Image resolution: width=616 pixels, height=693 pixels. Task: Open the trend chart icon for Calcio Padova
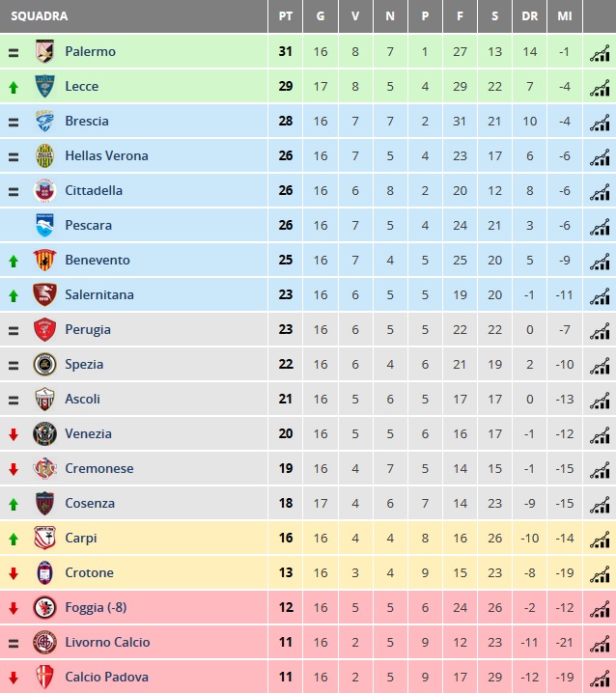click(x=600, y=678)
